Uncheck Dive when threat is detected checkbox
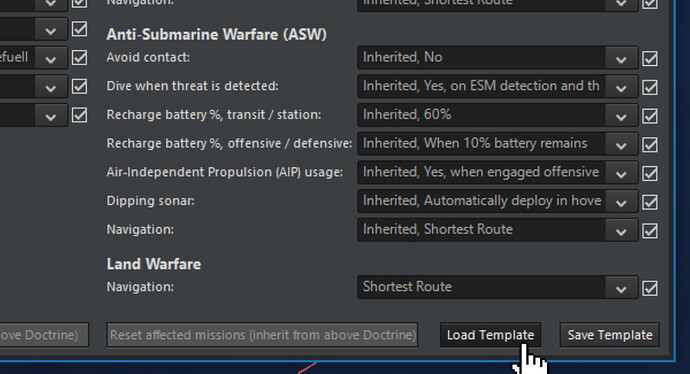The width and height of the screenshot is (690, 374). pyautogui.click(x=650, y=87)
